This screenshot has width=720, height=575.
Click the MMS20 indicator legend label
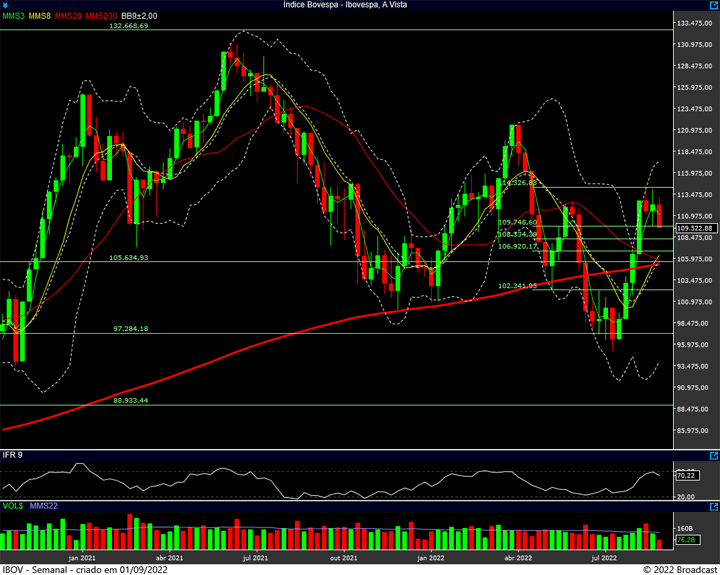pyautogui.click(x=69, y=17)
